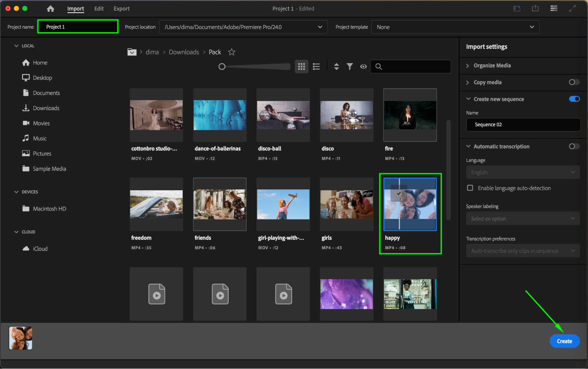Open the workspaces icon in header
Viewport: 588px width, 369px height.
517,9
